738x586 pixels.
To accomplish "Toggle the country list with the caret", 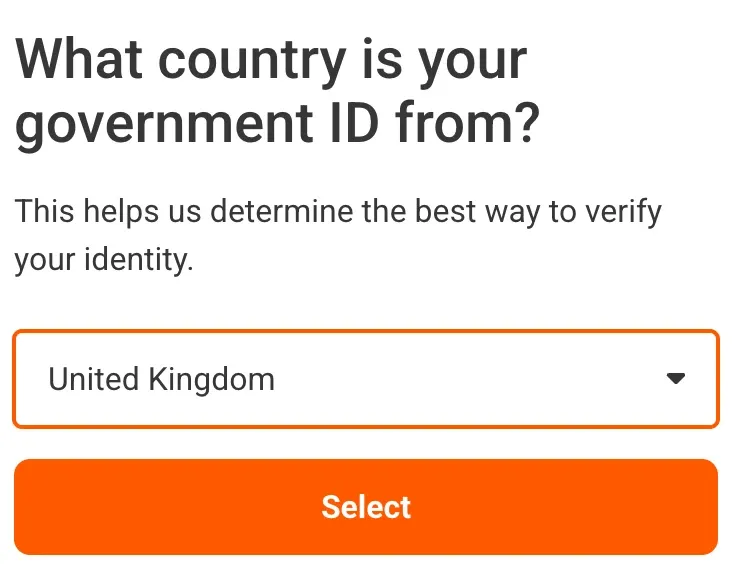I will pos(676,379).
